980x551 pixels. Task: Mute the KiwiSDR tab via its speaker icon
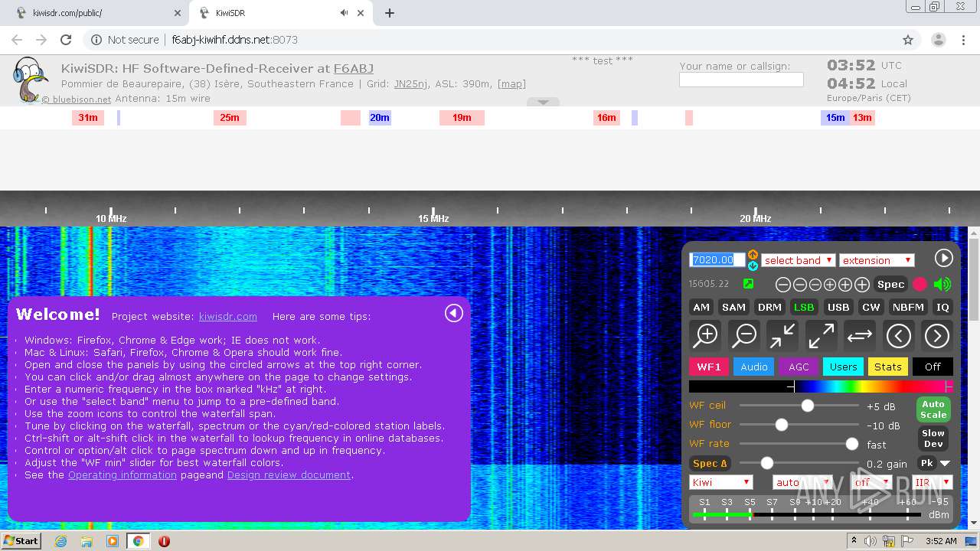(344, 13)
